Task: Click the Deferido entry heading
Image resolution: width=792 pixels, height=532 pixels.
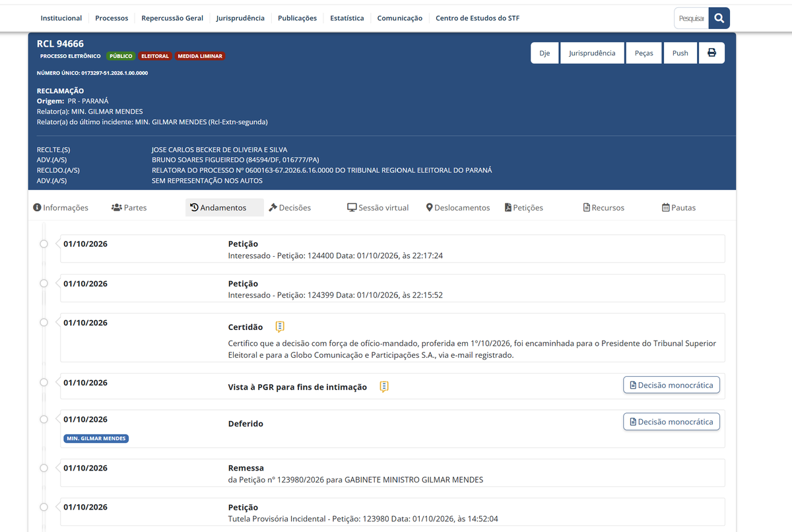Action: click(246, 424)
